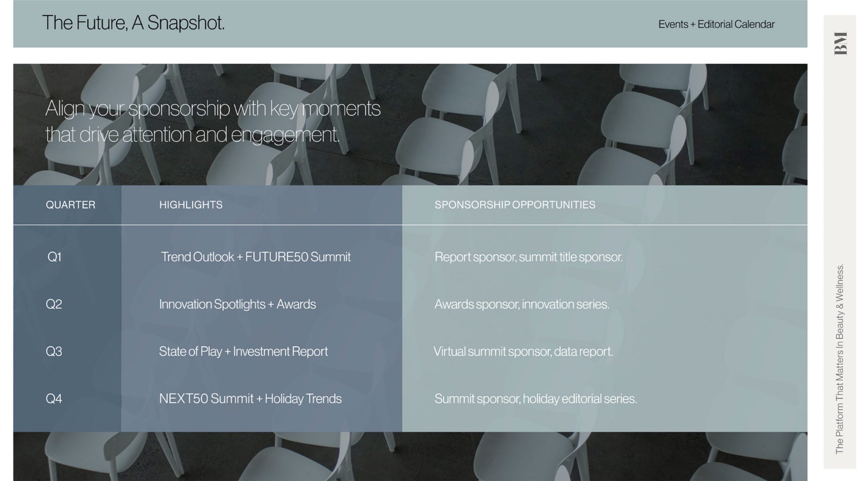This screenshot has width=868, height=481.
Task: Click 'NEXT50 Summit + Holiday Trends' text
Action: click(x=250, y=399)
